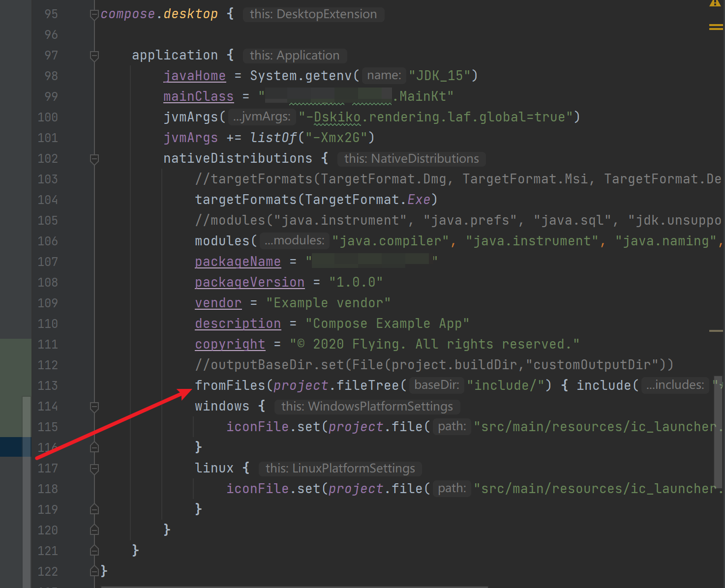Screen dimensions: 725x588
Task: Click the this: WindowsPlatformSettings inlay hint
Action: [x=366, y=406]
